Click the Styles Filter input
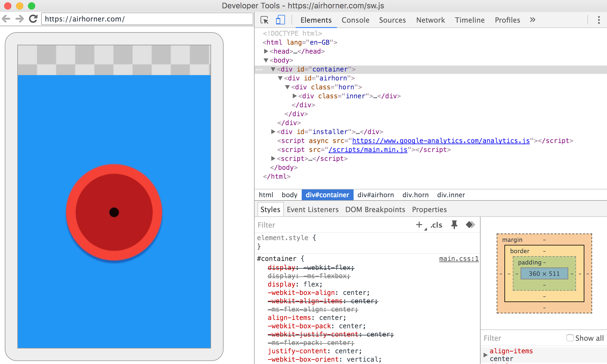The width and height of the screenshot is (607, 364). [334, 225]
